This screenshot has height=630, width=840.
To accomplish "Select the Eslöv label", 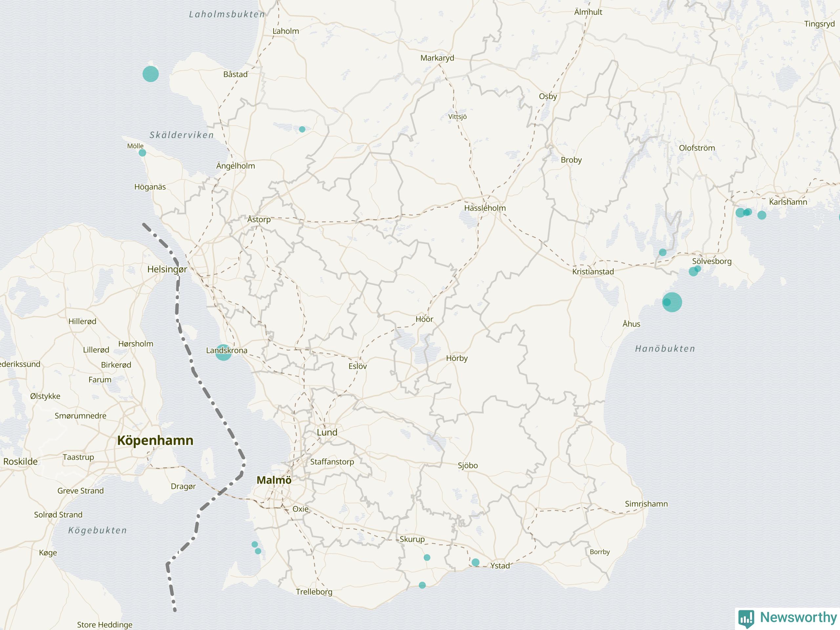I will 358,366.
